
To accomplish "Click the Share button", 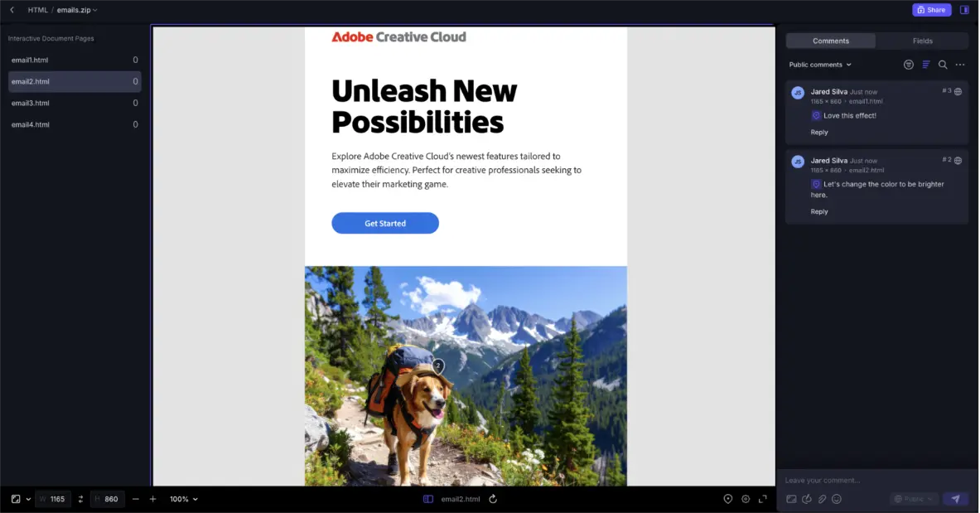I will point(931,9).
